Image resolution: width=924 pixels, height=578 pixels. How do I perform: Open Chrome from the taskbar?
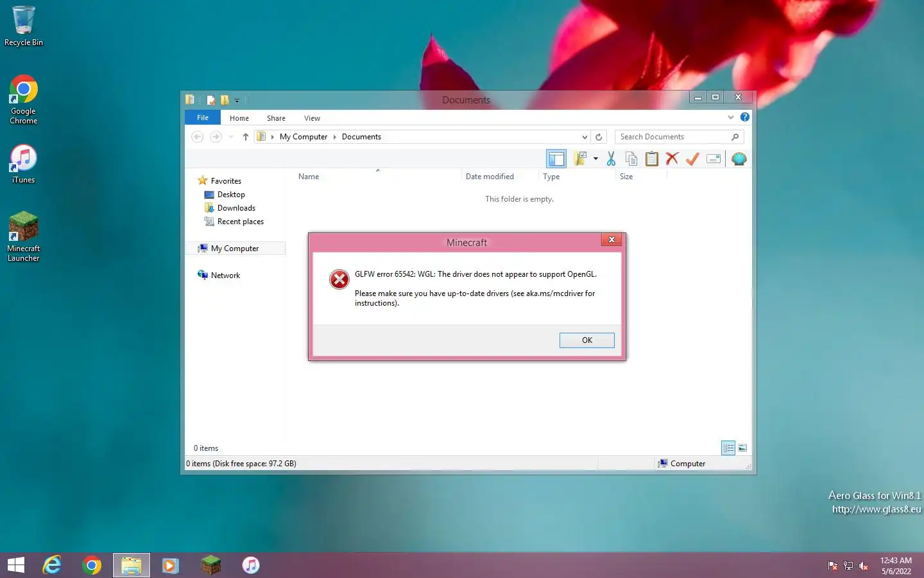(x=92, y=565)
